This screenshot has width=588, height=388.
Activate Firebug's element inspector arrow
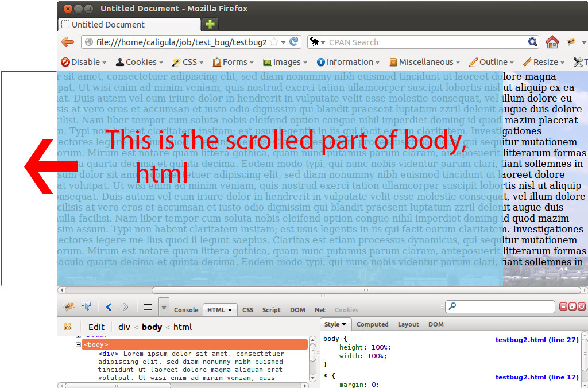86,307
